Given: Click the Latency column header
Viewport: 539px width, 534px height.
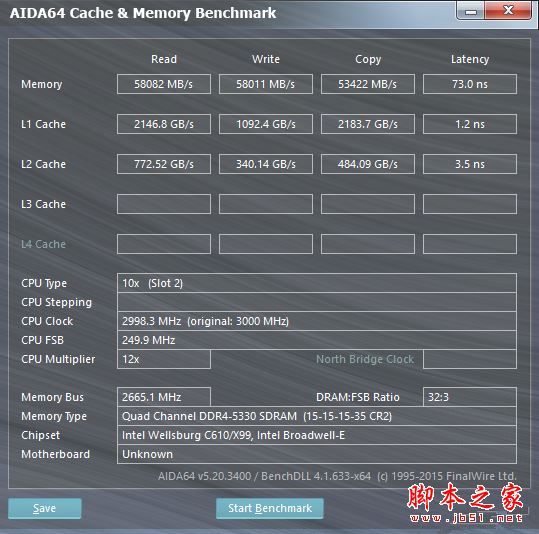Looking at the screenshot, I should pyautogui.click(x=470, y=59).
